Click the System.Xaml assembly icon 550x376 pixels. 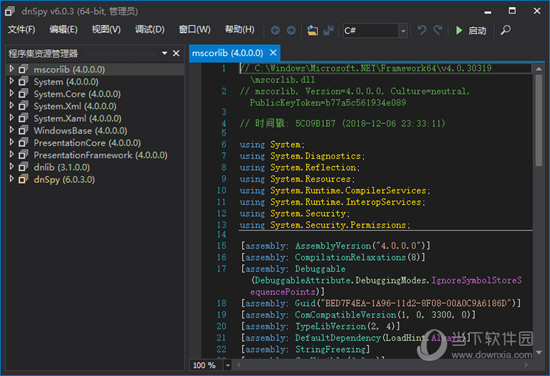23,118
